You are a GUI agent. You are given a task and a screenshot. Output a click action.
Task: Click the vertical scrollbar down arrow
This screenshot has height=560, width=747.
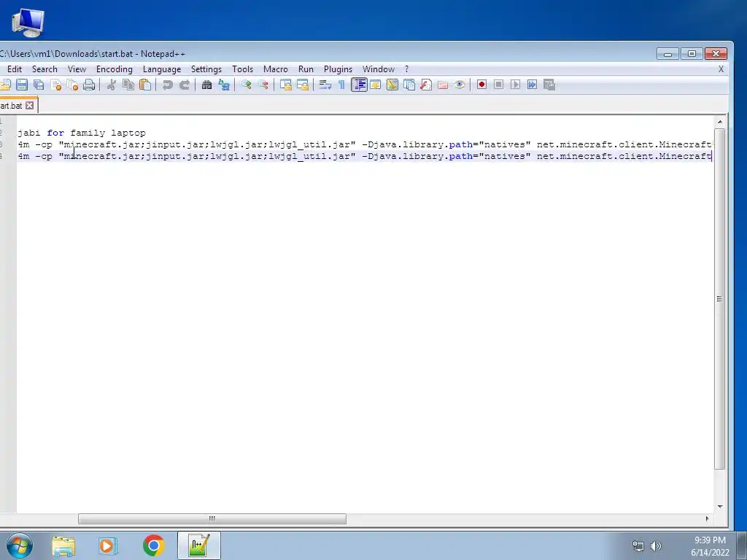tap(720, 507)
